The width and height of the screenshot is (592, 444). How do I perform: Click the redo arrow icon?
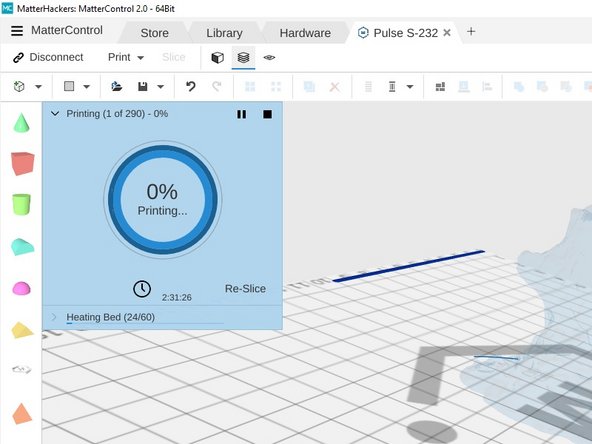[217, 86]
